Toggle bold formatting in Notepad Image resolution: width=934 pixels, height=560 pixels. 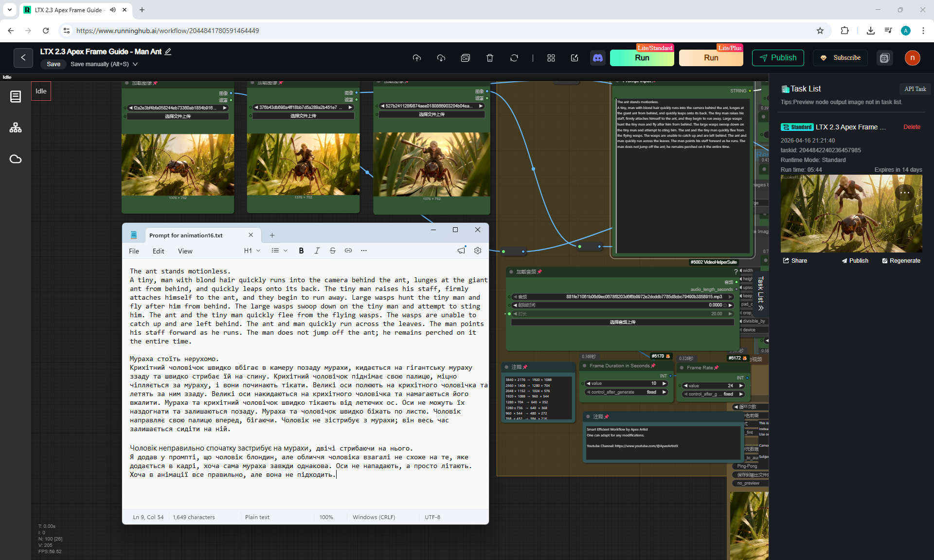301,251
